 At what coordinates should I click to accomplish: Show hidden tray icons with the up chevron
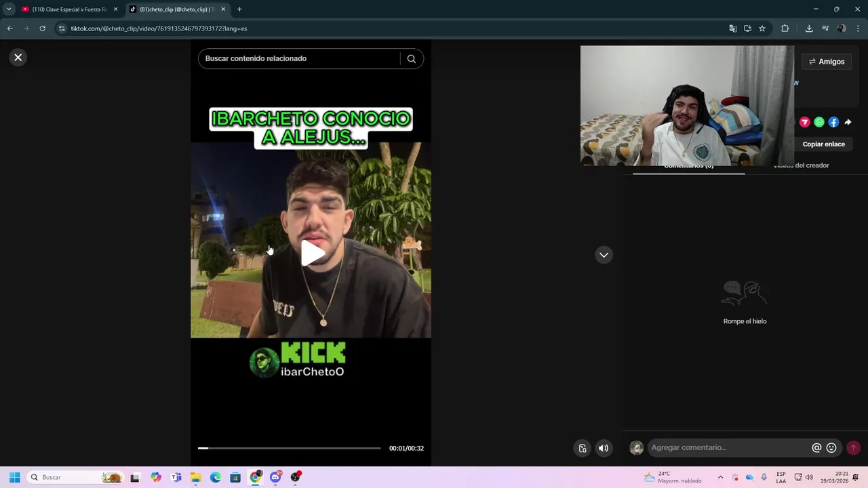720,477
